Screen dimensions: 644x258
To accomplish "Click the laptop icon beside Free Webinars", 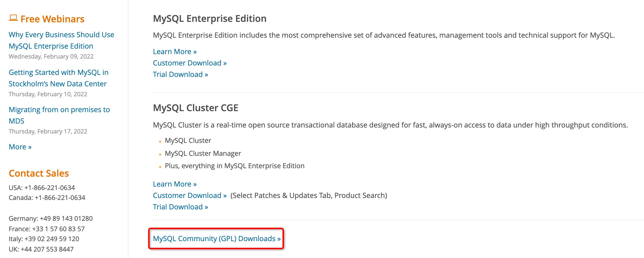I will (13, 18).
